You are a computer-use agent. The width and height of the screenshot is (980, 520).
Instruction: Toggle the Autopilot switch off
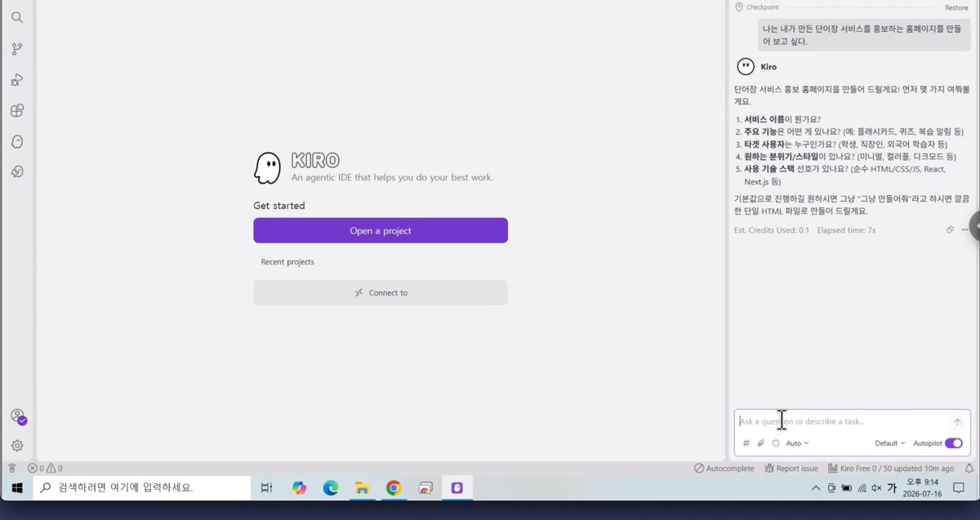pos(954,443)
